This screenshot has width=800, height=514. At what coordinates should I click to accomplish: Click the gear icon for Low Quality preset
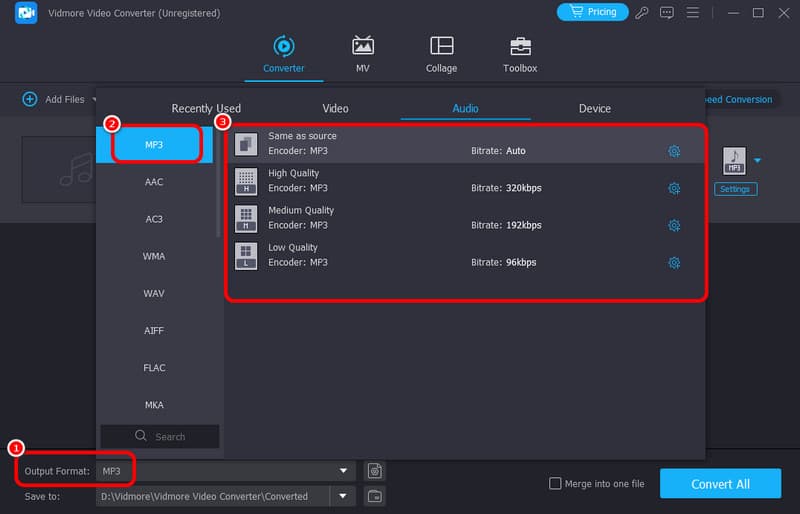coord(674,263)
